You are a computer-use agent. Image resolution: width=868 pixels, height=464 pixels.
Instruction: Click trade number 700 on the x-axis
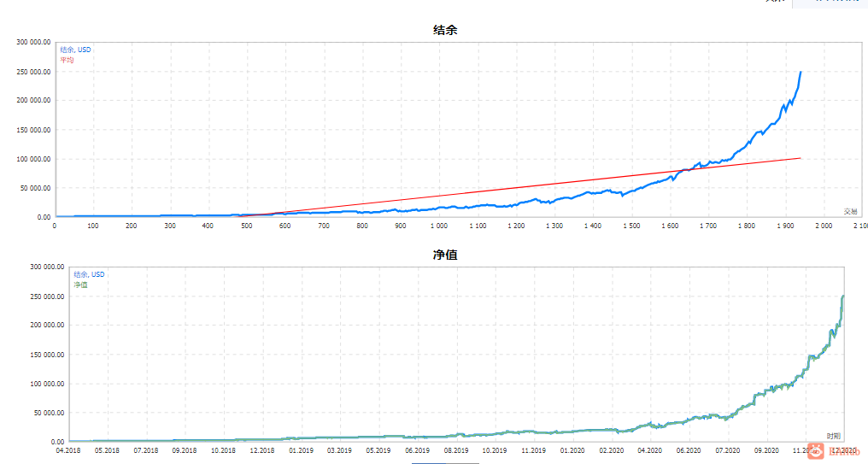point(324,226)
